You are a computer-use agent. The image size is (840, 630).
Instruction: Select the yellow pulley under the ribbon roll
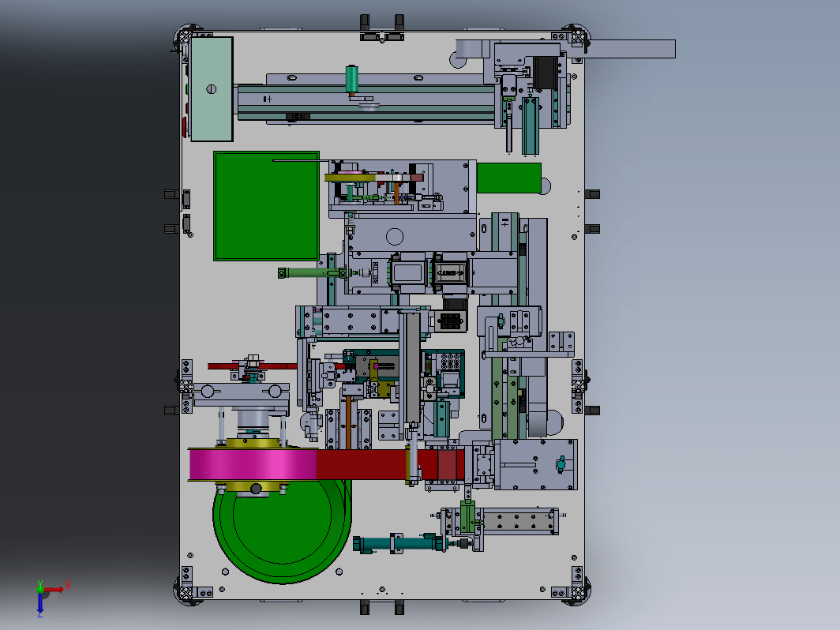(x=253, y=486)
